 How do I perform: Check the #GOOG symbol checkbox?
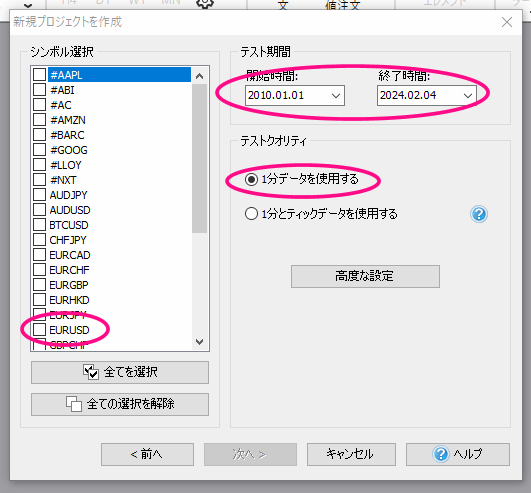click(39, 150)
